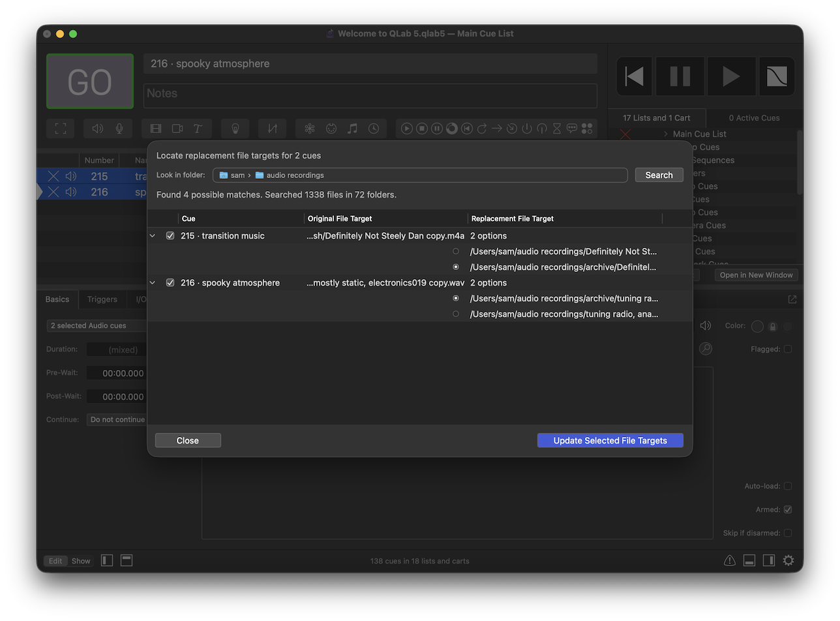Toggle fullscreen toolbar icon

click(x=61, y=129)
